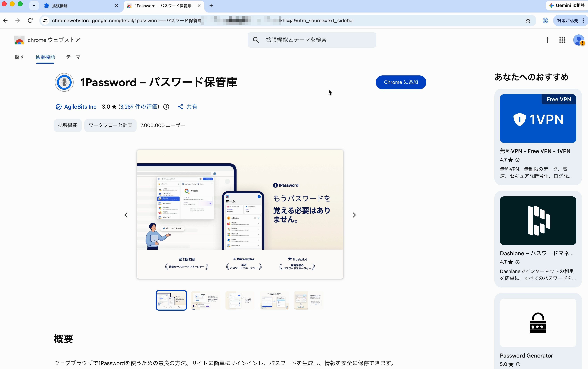Click the 1Password extension logo icon
Image resolution: width=588 pixels, height=369 pixels.
pos(64,82)
